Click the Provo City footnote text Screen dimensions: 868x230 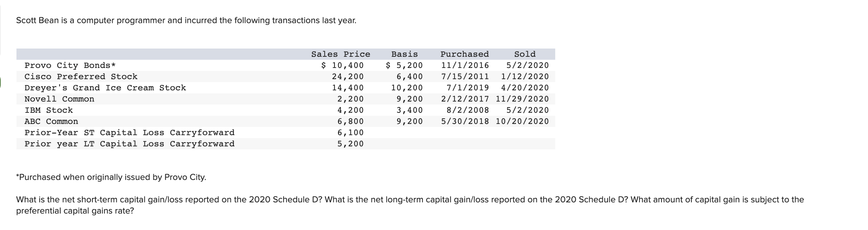[111, 177]
